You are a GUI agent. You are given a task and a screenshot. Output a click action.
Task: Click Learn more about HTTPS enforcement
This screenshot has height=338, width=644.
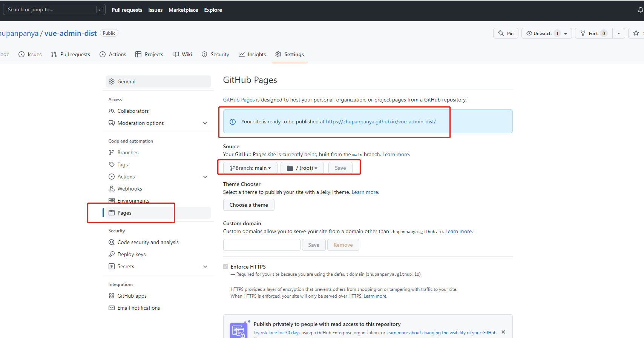pyautogui.click(x=375, y=296)
